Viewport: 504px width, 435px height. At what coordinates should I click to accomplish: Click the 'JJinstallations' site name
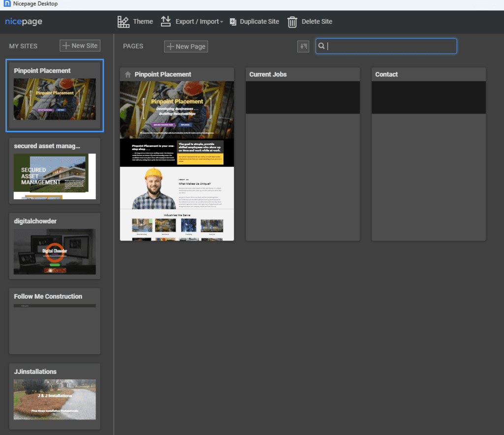(x=35, y=372)
